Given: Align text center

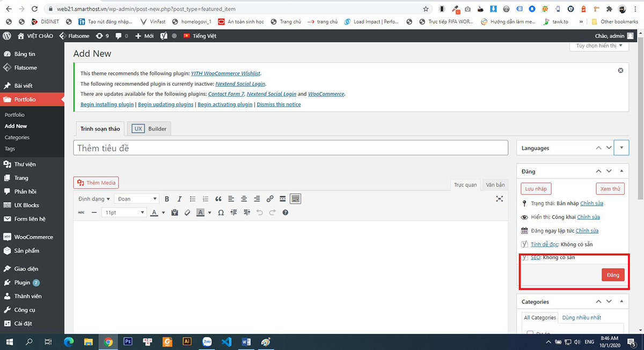Looking at the screenshot, I should click(x=244, y=199).
